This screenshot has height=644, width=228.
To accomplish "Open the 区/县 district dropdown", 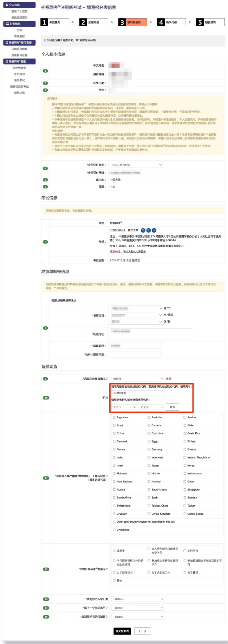I will point(136,321).
